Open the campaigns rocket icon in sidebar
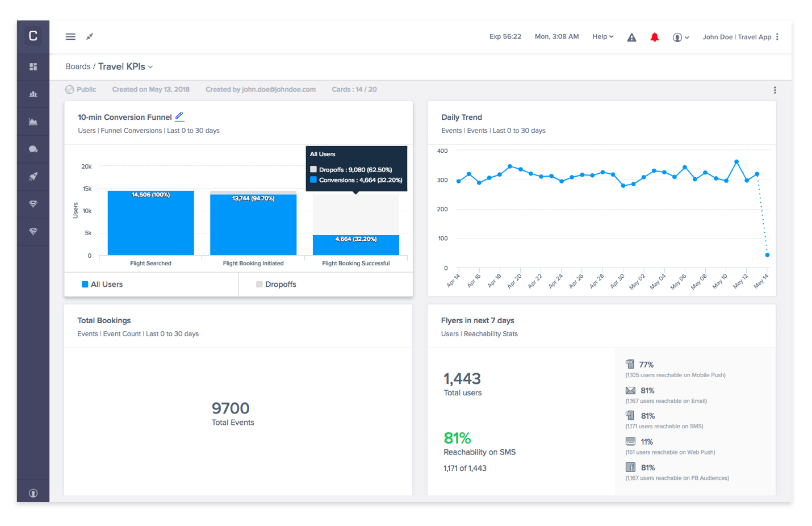Image resolution: width=812 pixels, height=526 pixels. coord(33,176)
